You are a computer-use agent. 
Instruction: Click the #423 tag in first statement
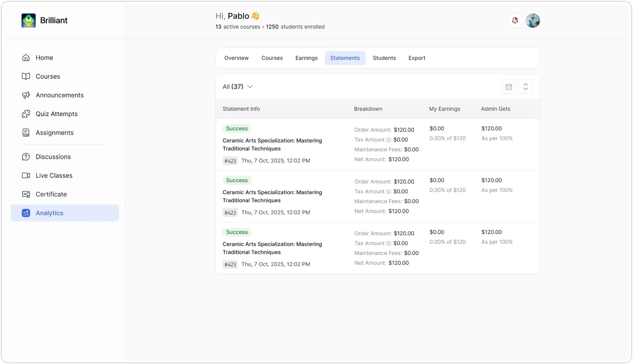click(x=230, y=161)
